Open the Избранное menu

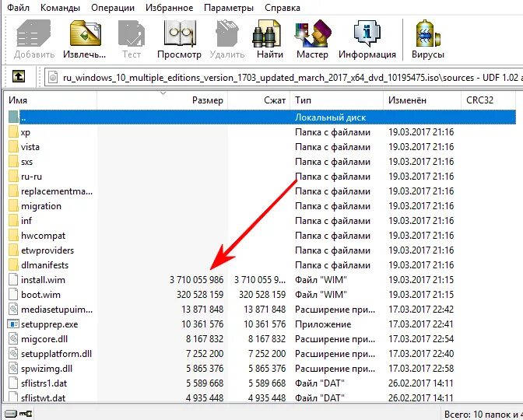click(x=169, y=8)
